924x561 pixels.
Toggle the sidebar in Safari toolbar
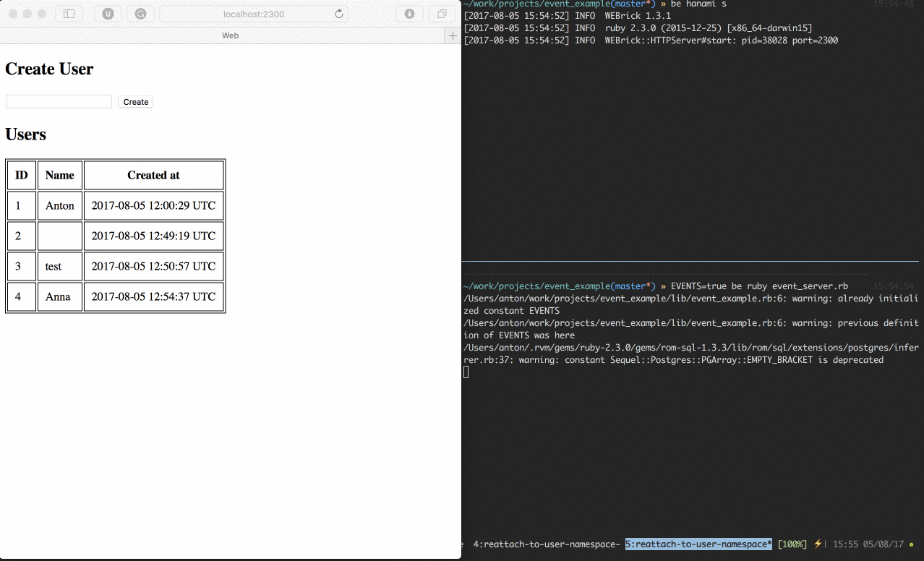pyautogui.click(x=69, y=13)
